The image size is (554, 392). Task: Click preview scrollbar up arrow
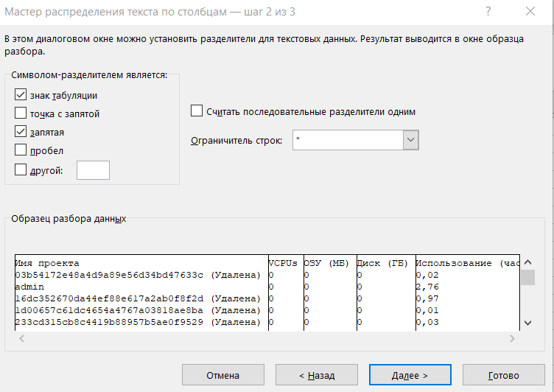pos(527,262)
